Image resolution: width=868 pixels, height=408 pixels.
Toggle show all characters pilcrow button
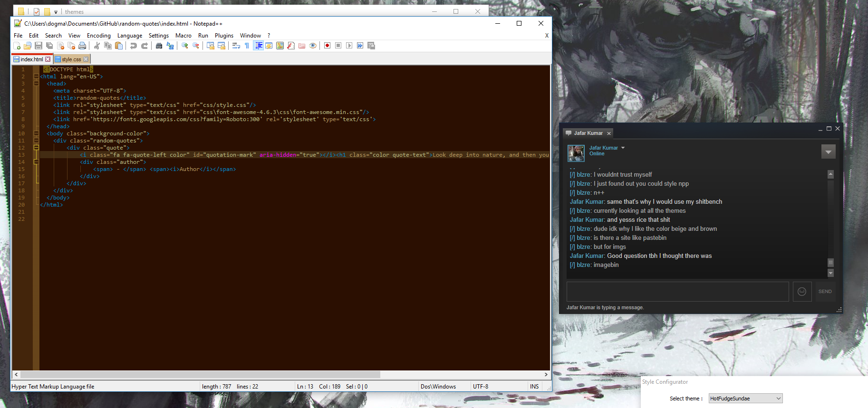click(x=247, y=46)
